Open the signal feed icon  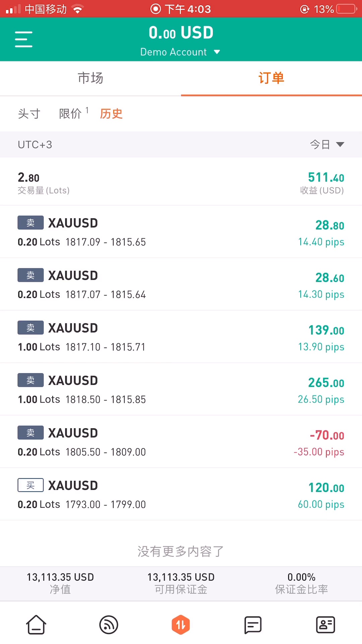[x=109, y=625]
